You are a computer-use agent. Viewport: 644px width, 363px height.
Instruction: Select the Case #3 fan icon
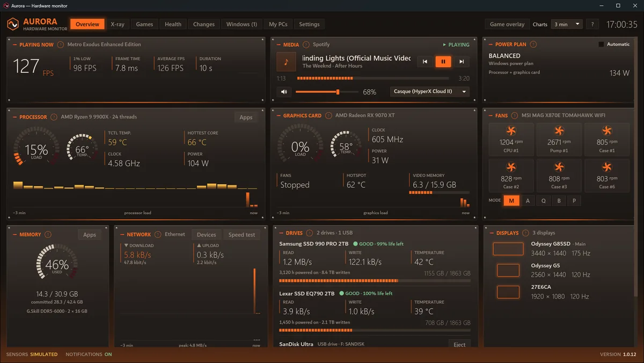[x=559, y=167]
